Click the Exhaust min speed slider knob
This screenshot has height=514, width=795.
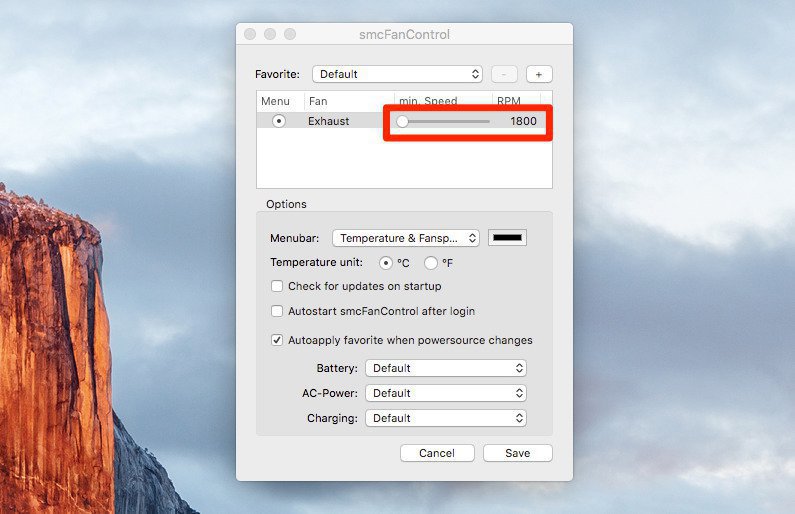402,121
